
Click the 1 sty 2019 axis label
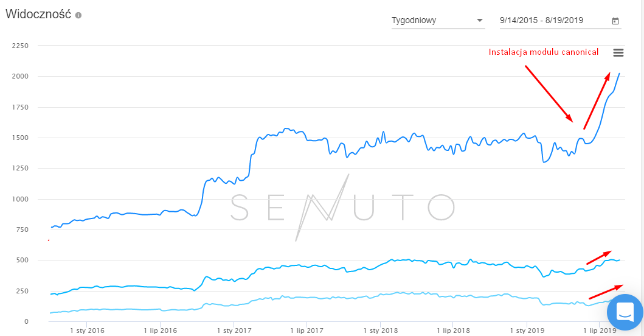[526, 331]
